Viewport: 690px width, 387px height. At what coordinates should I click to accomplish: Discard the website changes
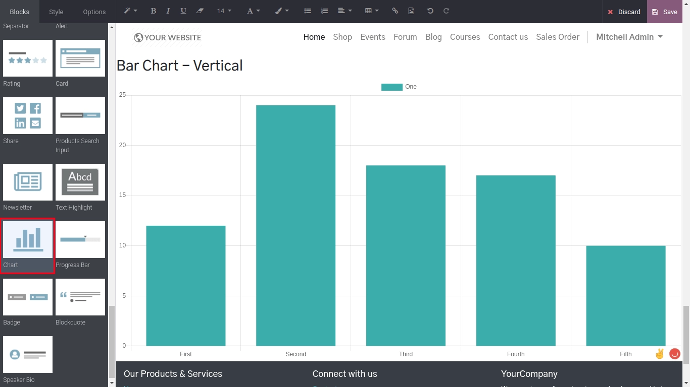coord(624,12)
